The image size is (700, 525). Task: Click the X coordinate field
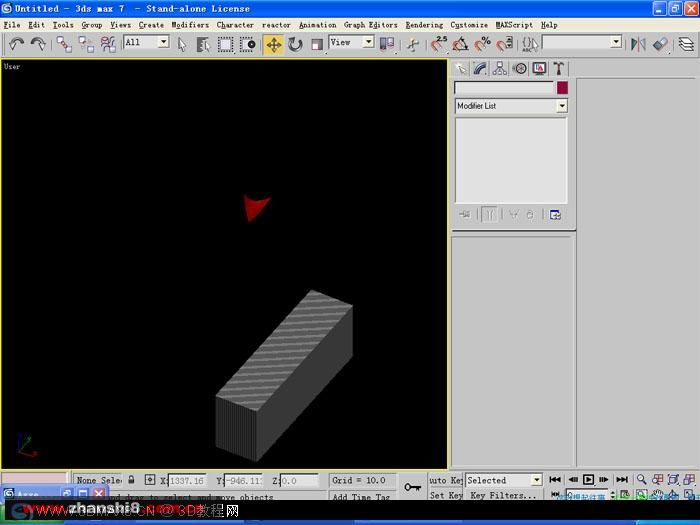[187, 480]
